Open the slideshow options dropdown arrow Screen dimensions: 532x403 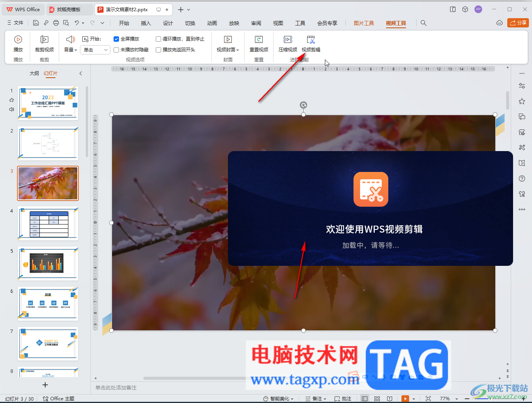pyautogui.click(x=414, y=399)
